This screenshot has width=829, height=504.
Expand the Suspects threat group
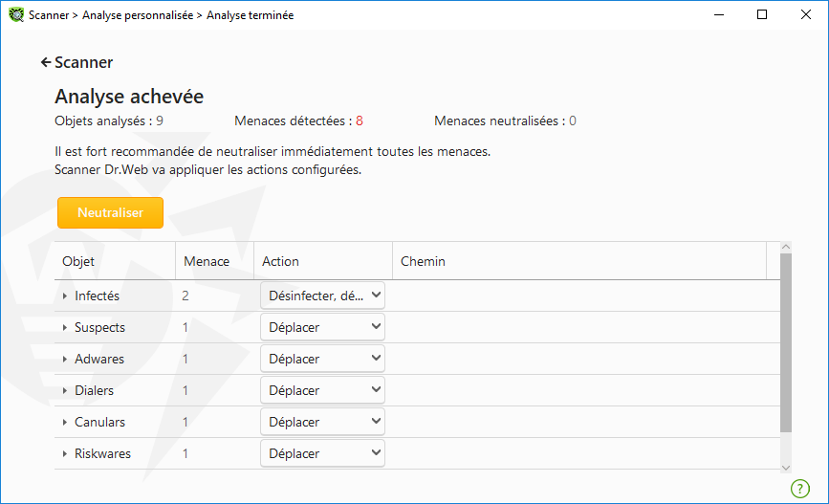point(64,327)
